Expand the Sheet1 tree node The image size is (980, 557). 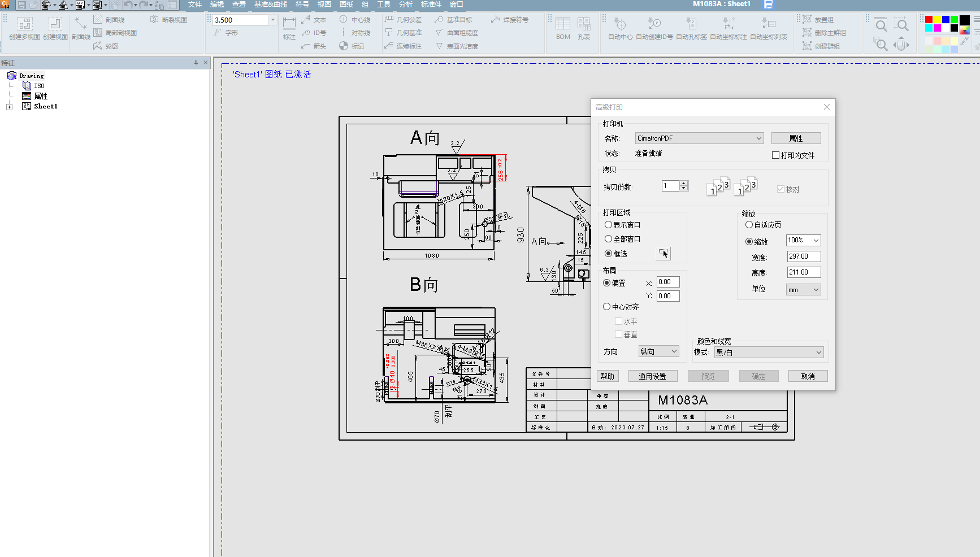point(9,107)
